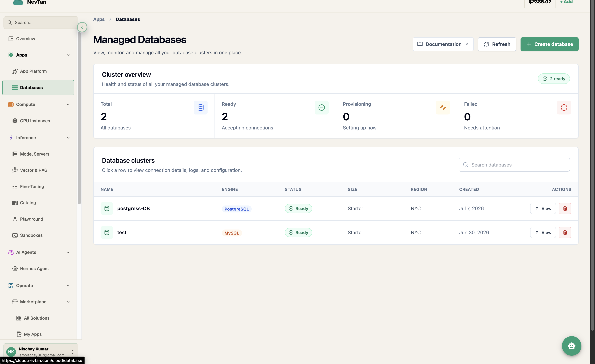Open the Playground

39,219
